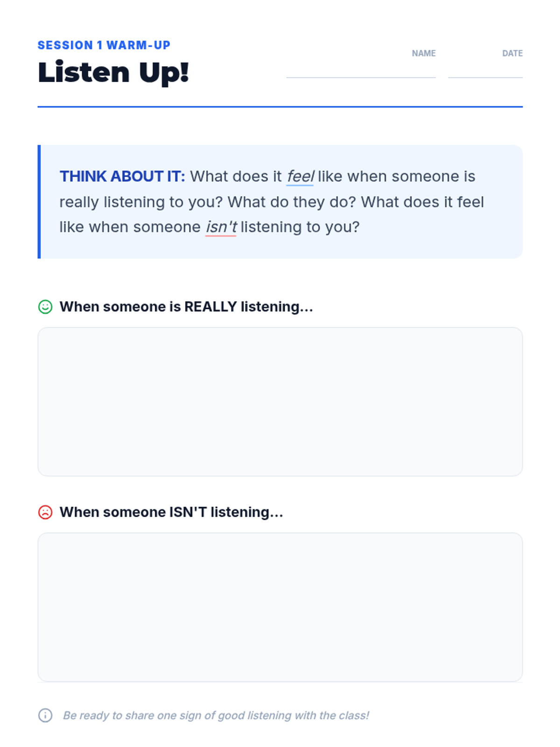Click the blue horizontal divider under title
This screenshot has width=560, height=747.
tap(280, 107)
